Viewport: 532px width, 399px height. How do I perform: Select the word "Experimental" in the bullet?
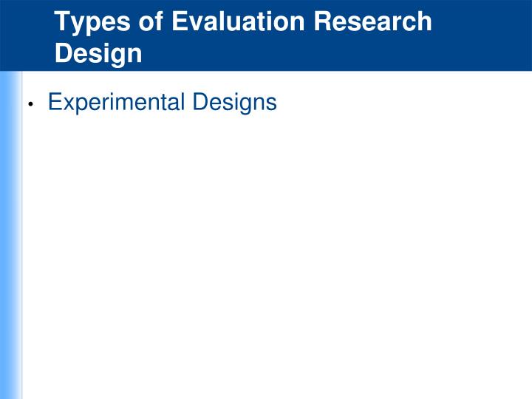tap(117, 103)
